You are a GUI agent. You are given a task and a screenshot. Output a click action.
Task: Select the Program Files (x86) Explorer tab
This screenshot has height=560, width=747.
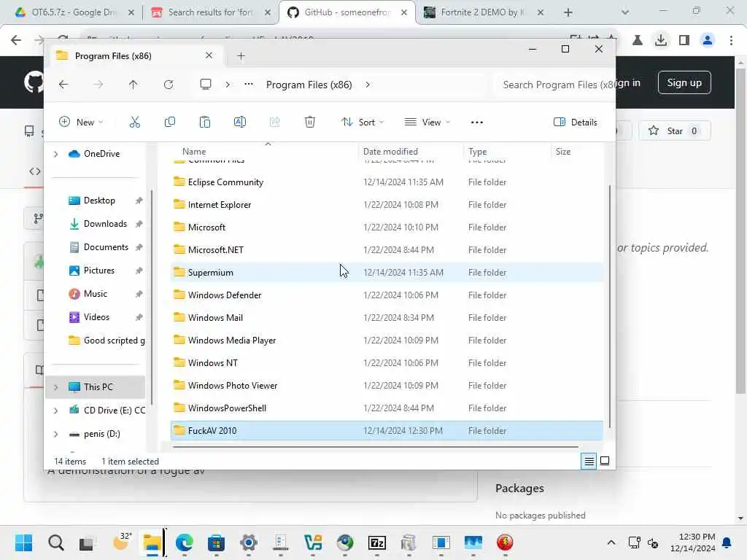pos(135,56)
